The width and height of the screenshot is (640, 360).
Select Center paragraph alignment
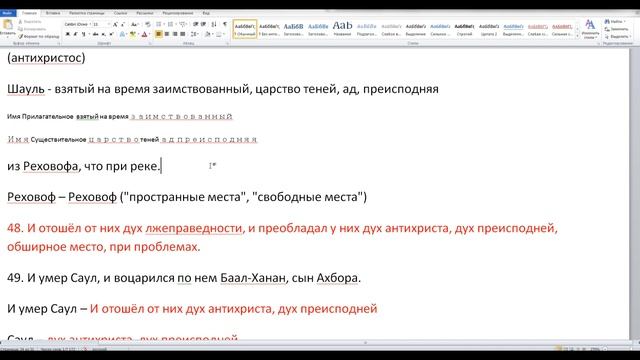click(167, 34)
